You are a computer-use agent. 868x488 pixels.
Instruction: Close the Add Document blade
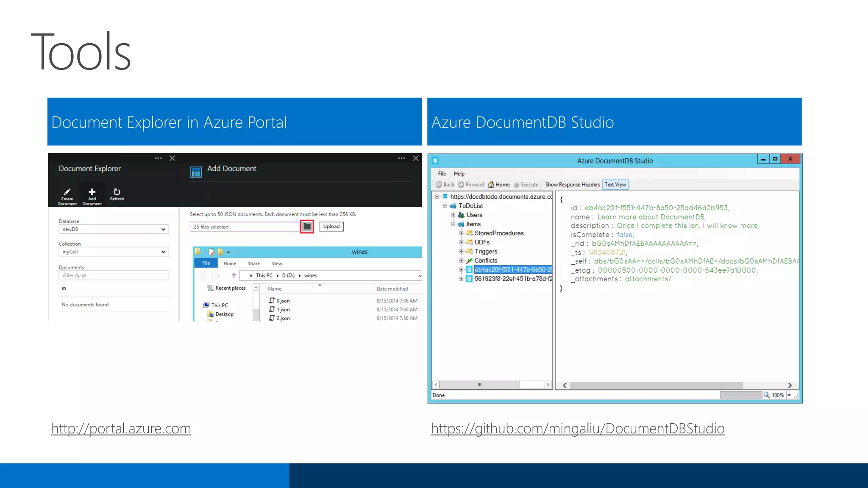pos(416,158)
